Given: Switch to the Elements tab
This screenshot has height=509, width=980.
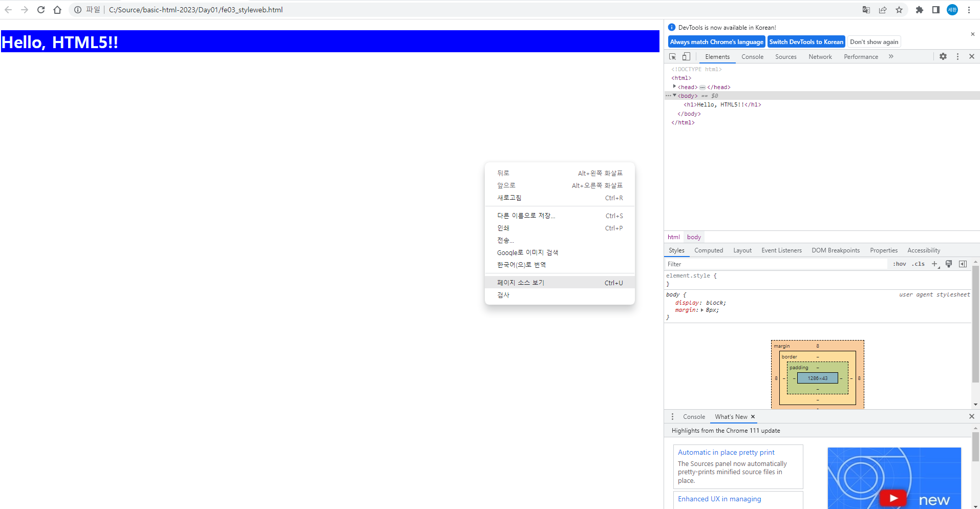Looking at the screenshot, I should (x=717, y=57).
